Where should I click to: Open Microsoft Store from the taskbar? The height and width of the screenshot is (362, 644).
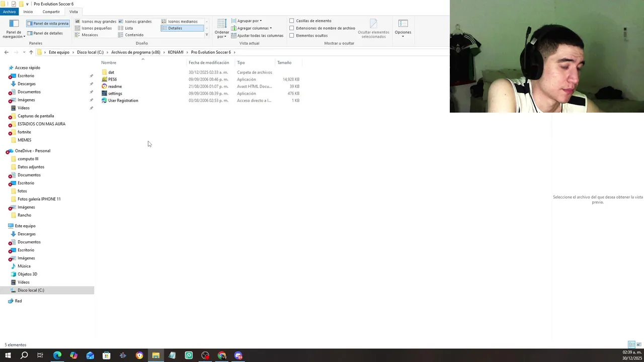pos(106,355)
